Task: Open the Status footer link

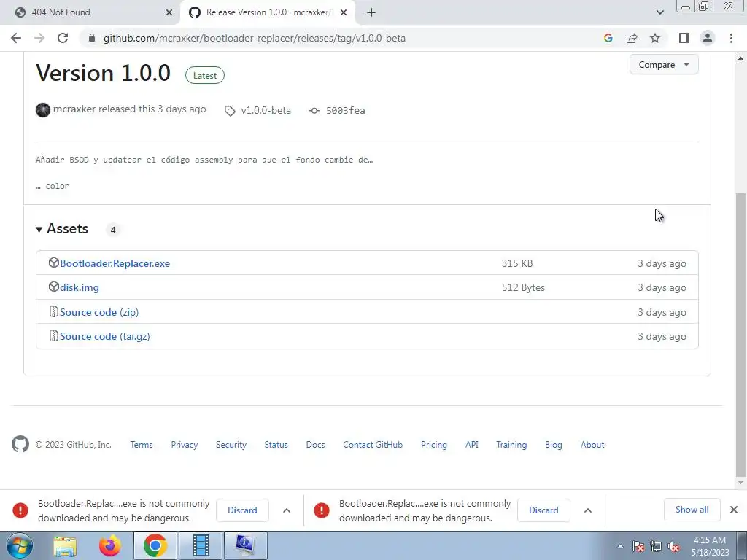Action: 276,445
